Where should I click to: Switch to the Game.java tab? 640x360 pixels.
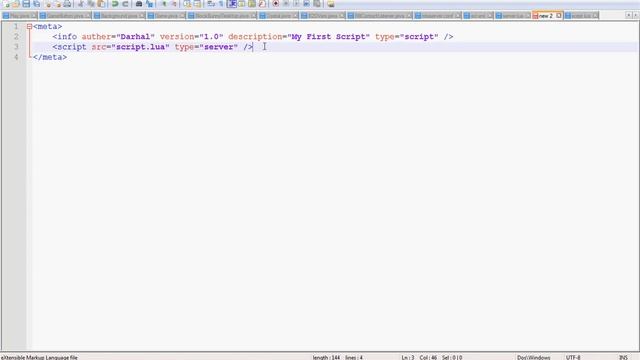click(x=166, y=16)
